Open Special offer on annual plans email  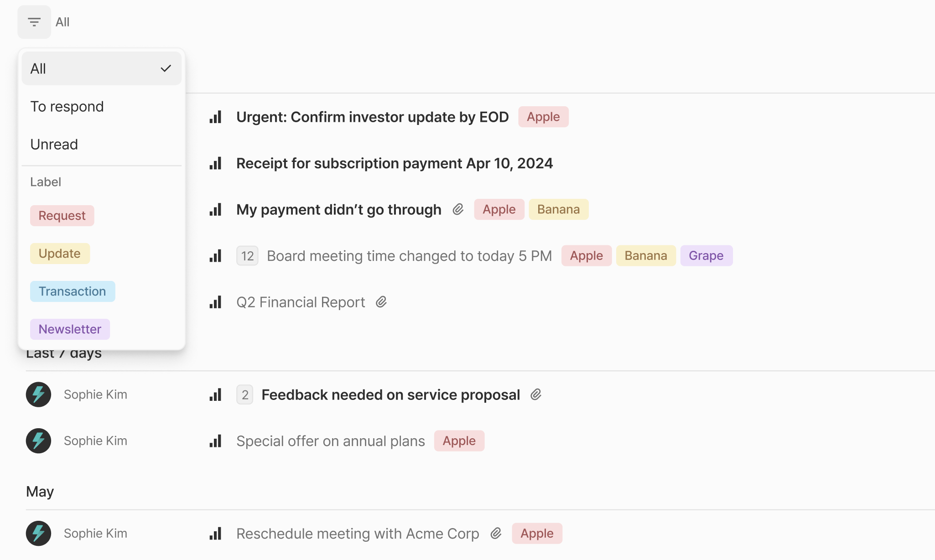tap(330, 441)
